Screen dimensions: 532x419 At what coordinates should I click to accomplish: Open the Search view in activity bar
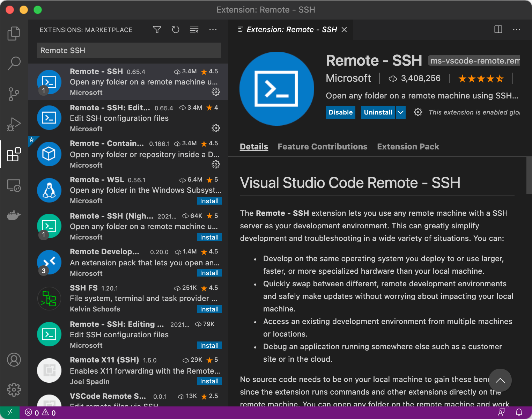14,63
